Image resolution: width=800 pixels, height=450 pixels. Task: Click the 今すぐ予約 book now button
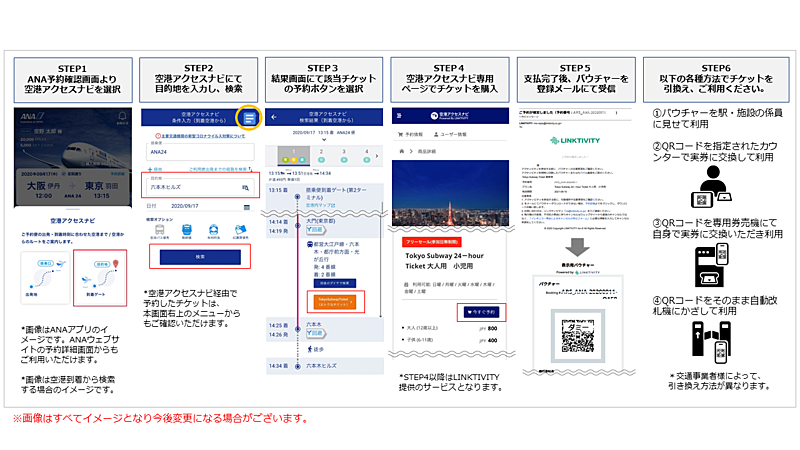pyautogui.click(x=482, y=312)
